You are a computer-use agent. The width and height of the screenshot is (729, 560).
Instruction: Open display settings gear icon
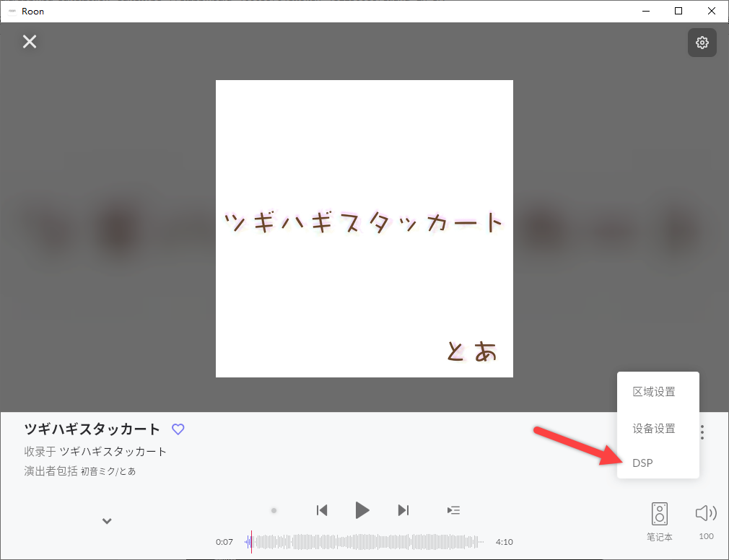(702, 43)
